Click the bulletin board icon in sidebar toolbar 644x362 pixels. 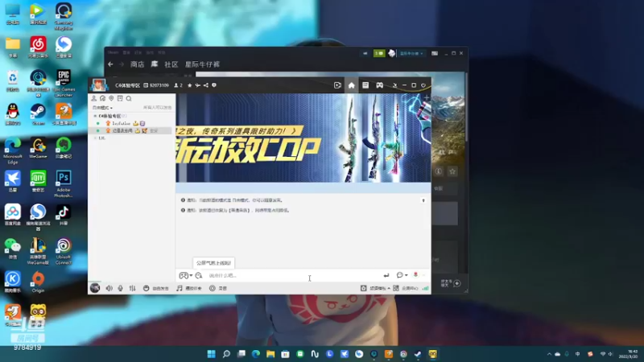[x=120, y=98]
